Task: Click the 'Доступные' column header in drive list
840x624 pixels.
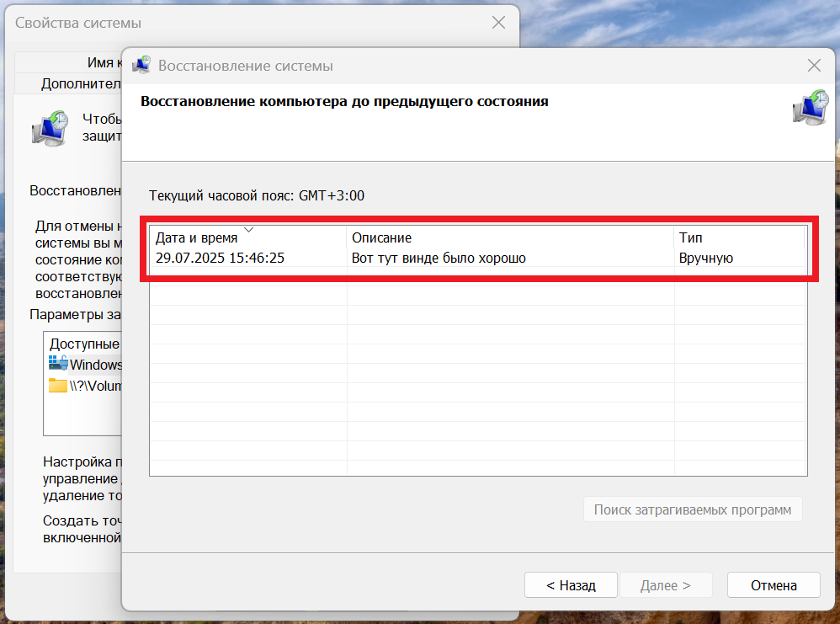Action: (85, 344)
